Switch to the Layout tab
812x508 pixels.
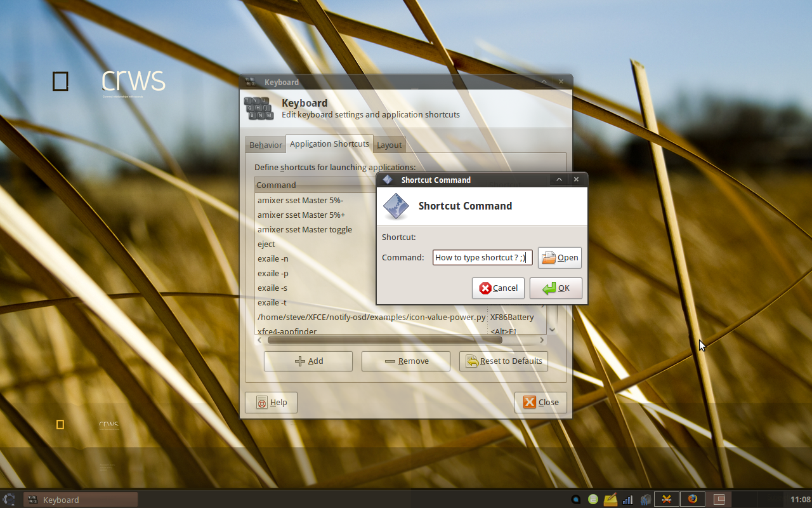[x=389, y=145]
